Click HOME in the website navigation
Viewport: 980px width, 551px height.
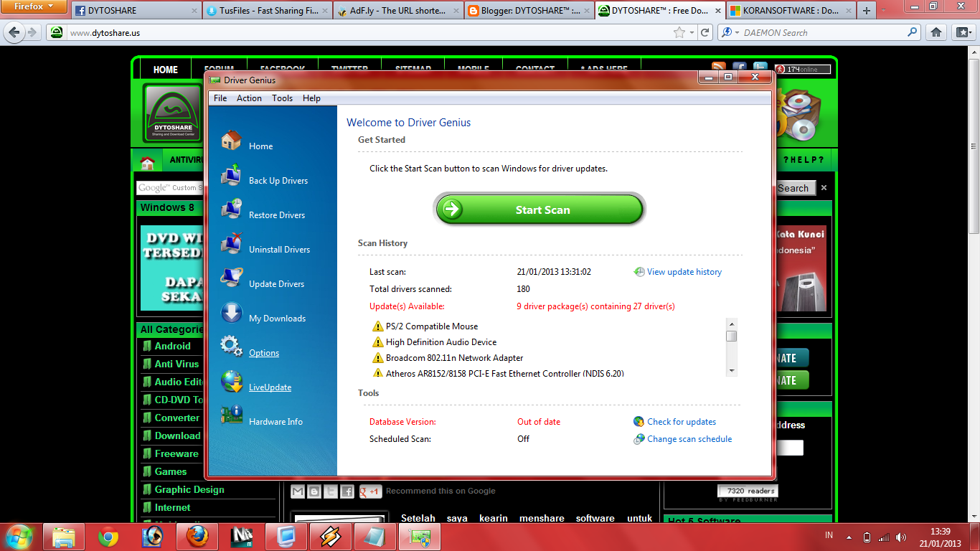point(166,70)
